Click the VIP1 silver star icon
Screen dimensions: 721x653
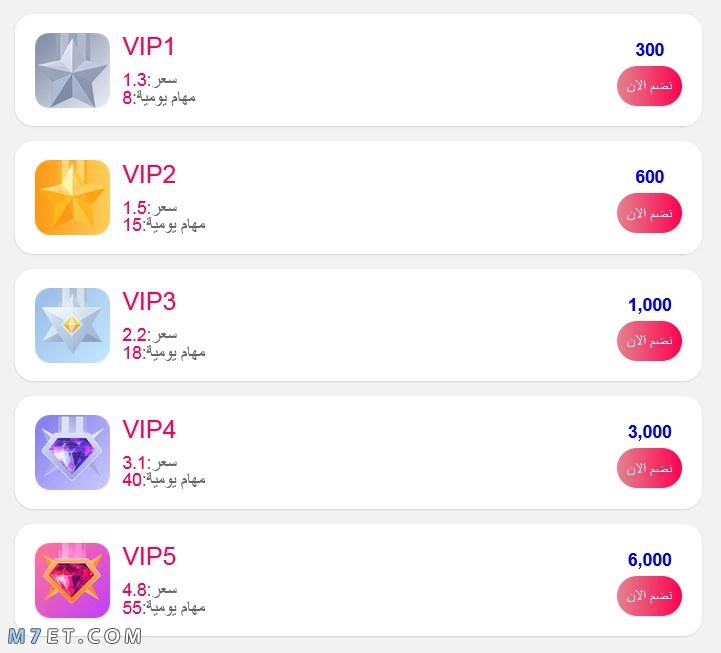click(x=72, y=70)
